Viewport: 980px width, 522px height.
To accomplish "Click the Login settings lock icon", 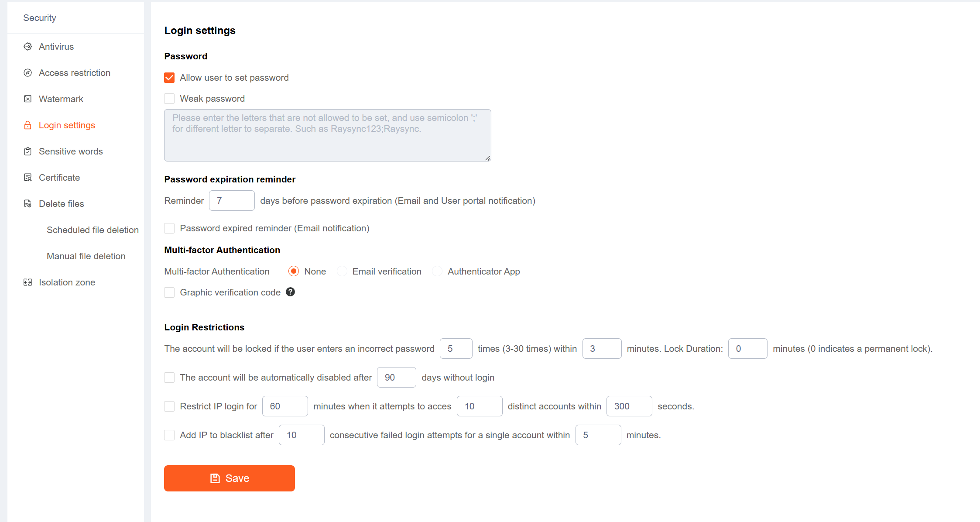I will coord(28,125).
